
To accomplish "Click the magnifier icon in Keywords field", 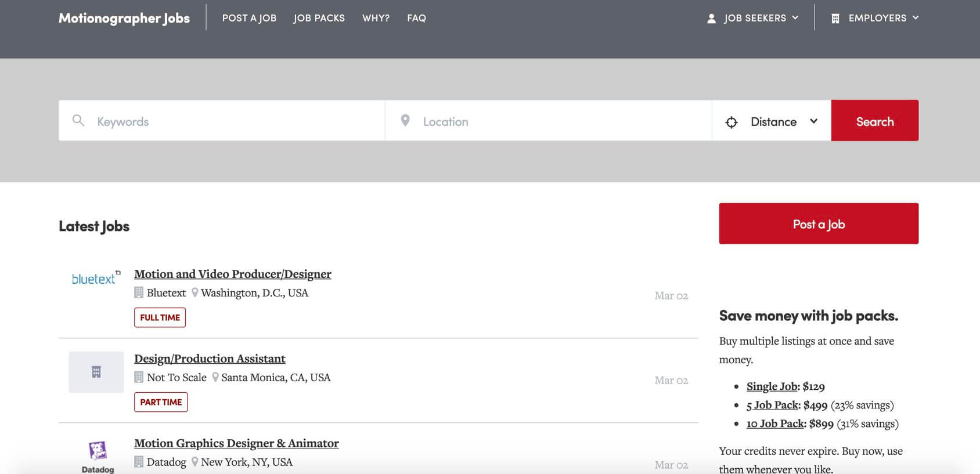I will pyautogui.click(x=78, y=121).
